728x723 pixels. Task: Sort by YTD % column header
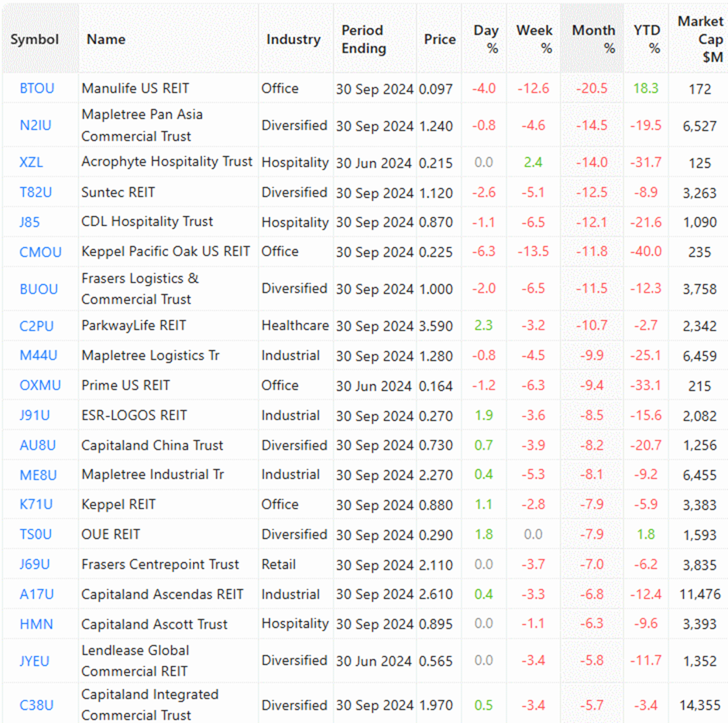[647, 39]
